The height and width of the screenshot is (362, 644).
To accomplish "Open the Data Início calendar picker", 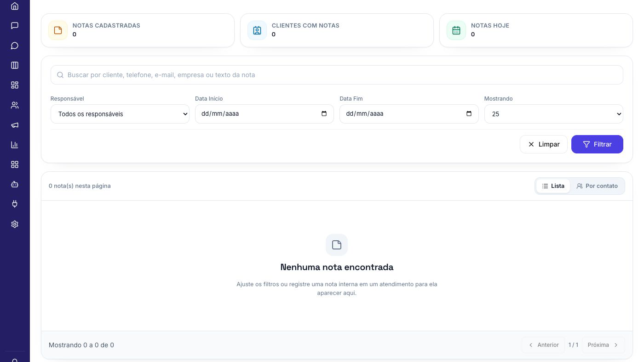I will (324, 114).
